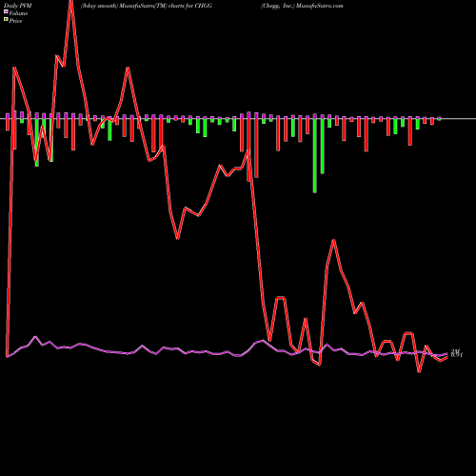Click the green-red Price legend swatch

click(x=6, y=20)
